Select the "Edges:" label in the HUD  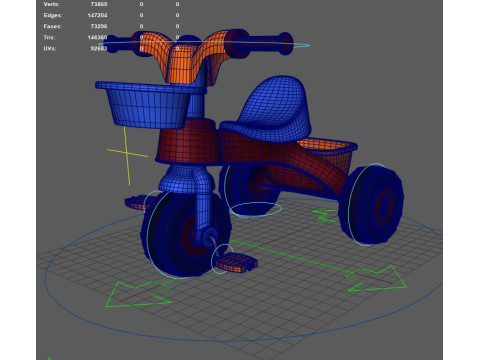(x=53, y=15)
